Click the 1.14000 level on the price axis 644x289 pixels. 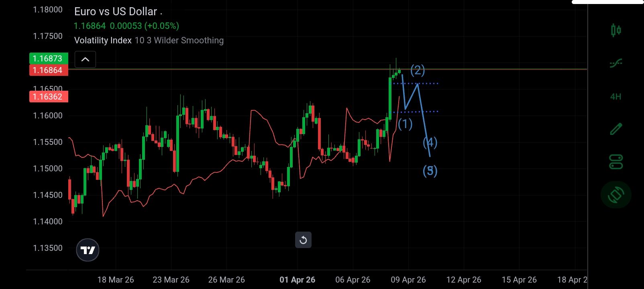click(x=47, y=222)
